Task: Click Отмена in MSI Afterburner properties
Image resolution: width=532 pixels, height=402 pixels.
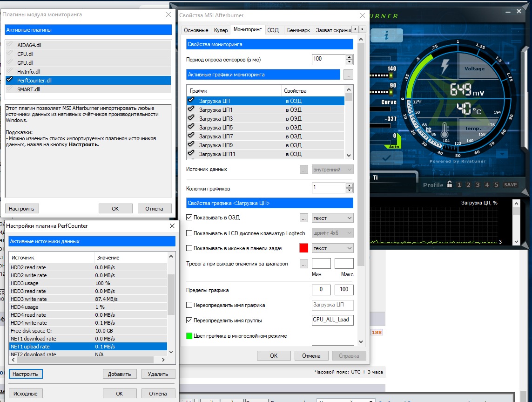Action: [x=311, y=355]
